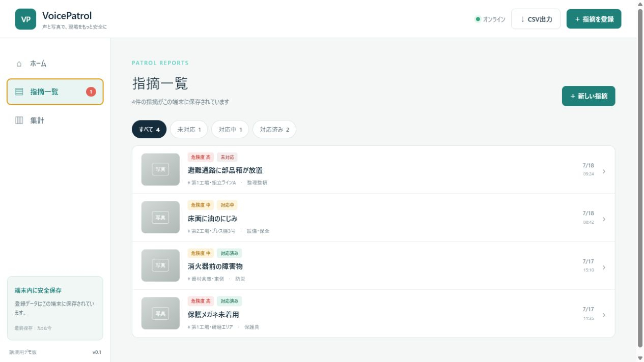644x362 pixels.
Task: Click title 保護メガネ未着用
Action: pyautogui.click(x=213, y=315)
